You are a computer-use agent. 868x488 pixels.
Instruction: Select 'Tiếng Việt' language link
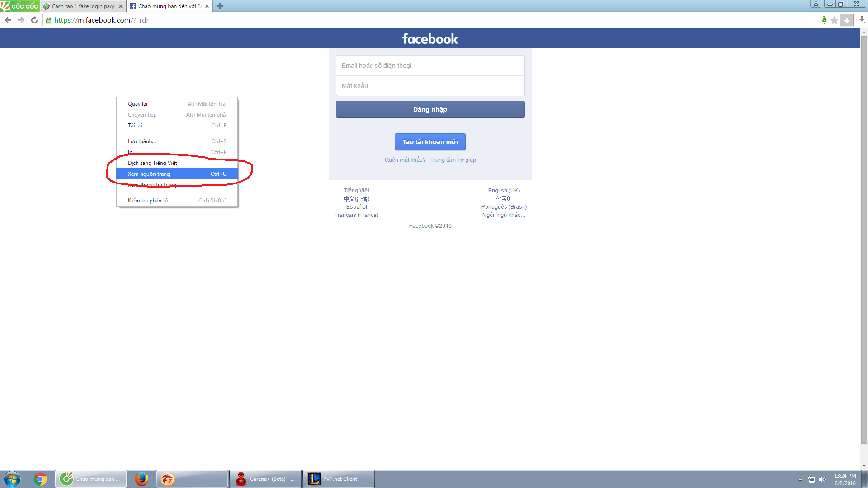[x=357, y=191]
